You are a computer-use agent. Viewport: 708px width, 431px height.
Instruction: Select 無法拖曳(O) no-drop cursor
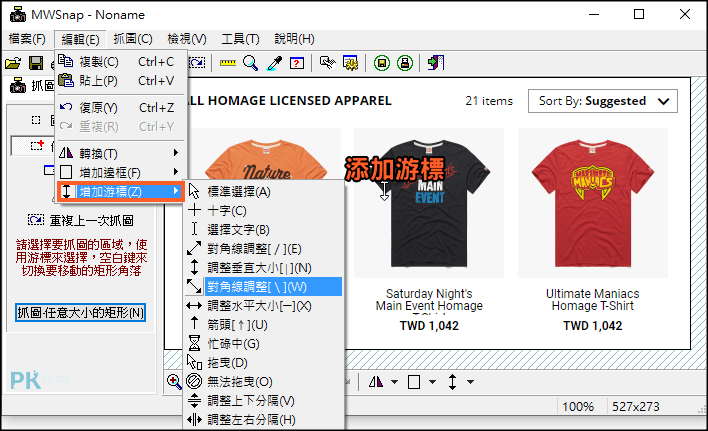pyautogui.click(x=264, y=381)
